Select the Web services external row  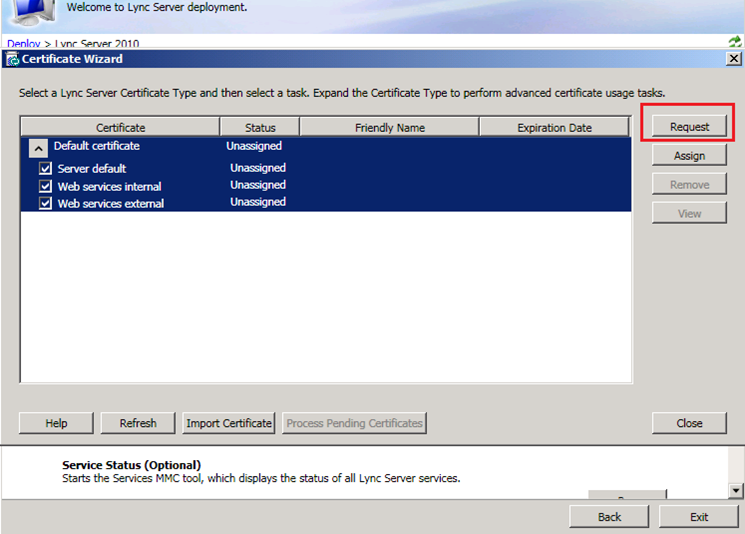(326, 203)
